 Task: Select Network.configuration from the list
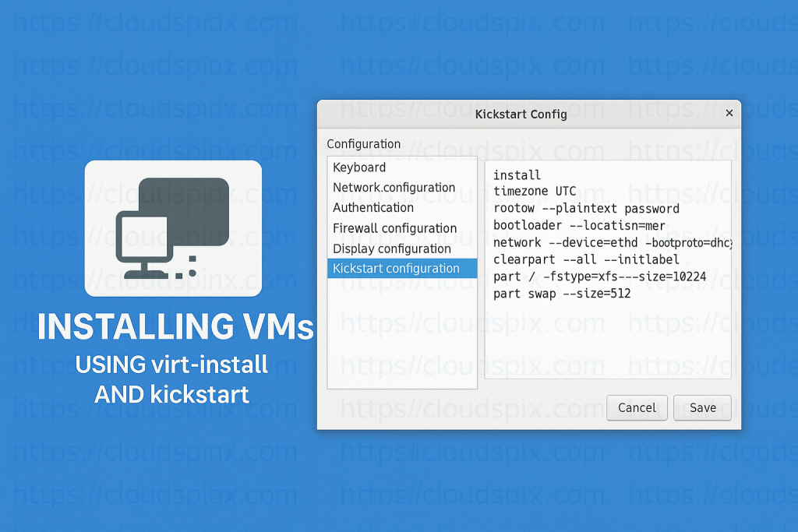(393, 187)
